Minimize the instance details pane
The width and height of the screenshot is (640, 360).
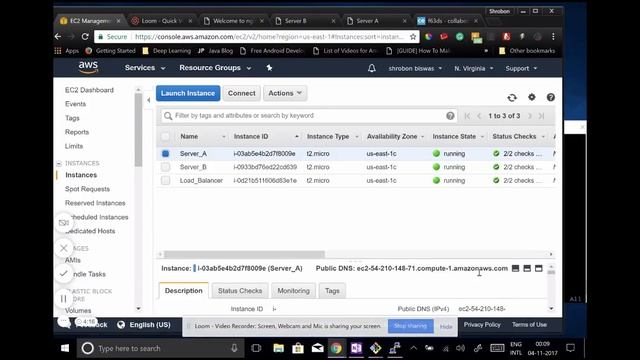(x=516, y=268)
